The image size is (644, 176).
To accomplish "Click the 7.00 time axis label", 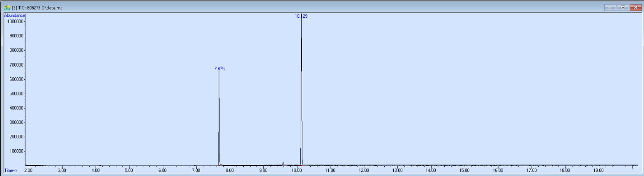I will 196,170.
